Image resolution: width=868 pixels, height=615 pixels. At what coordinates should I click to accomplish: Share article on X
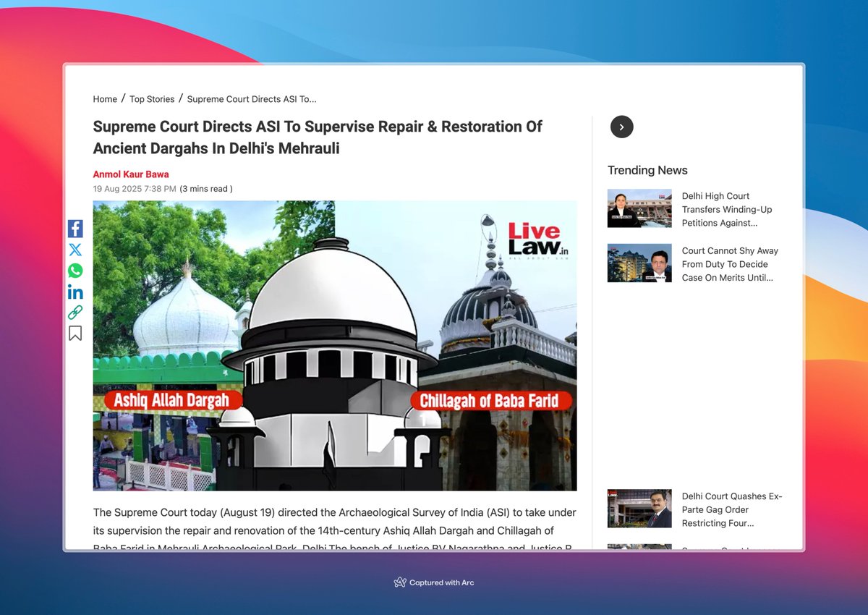[x=75, y=250]
